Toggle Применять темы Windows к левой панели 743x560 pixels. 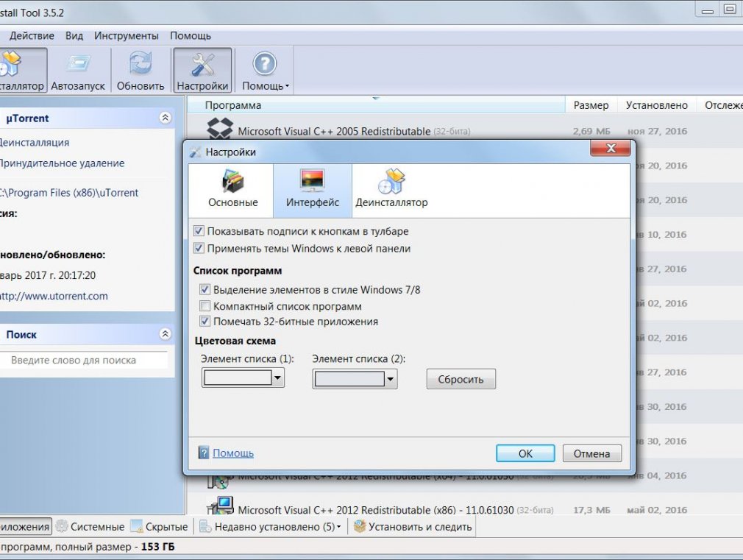tap(199, 249)
